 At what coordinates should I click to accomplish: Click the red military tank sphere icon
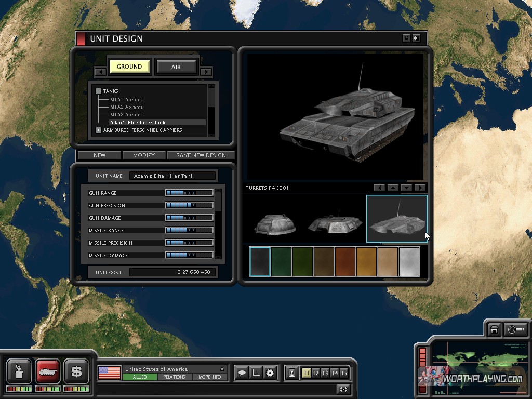48,371
